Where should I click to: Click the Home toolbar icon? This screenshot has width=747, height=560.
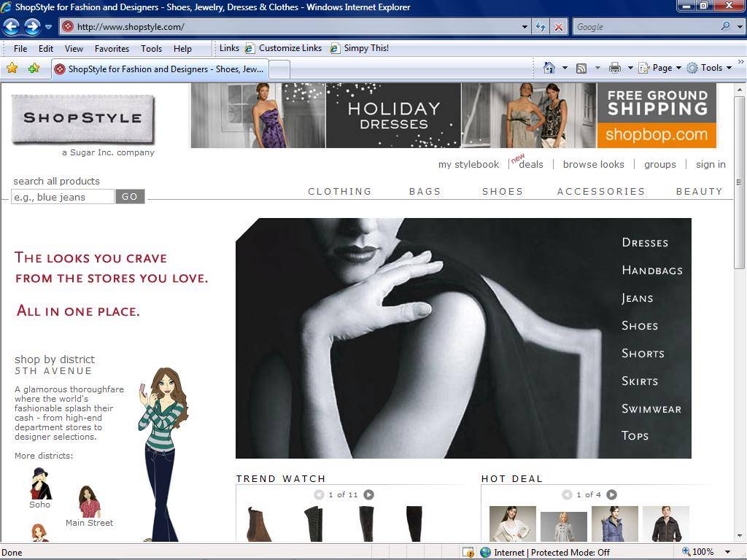tap(549, 68)
